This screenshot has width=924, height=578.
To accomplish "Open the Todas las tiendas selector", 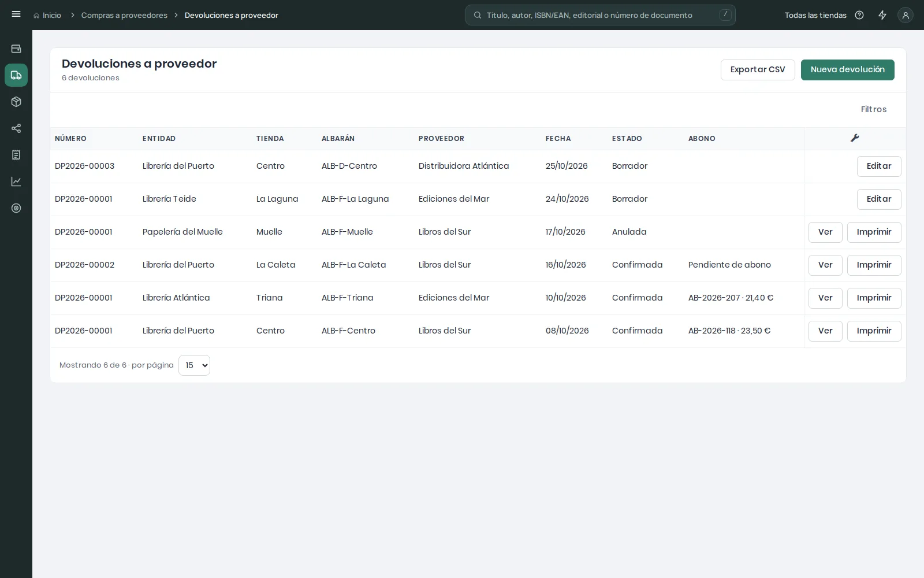I will tap(815, 16).
